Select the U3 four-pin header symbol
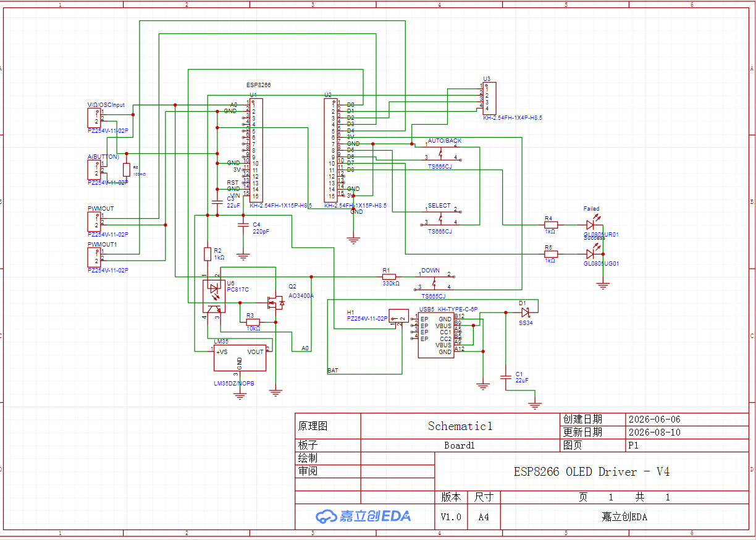The height and width of the screenshot is (540, 756). (x=490, y=98)
